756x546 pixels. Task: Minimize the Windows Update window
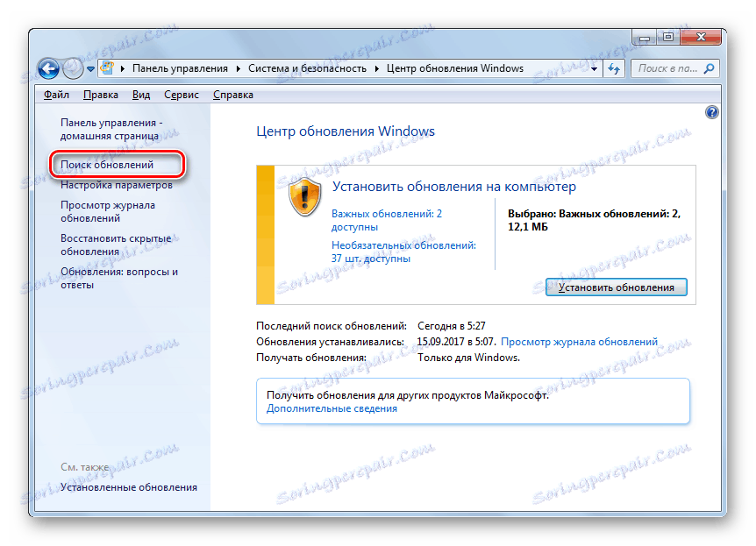pos(644,38)
